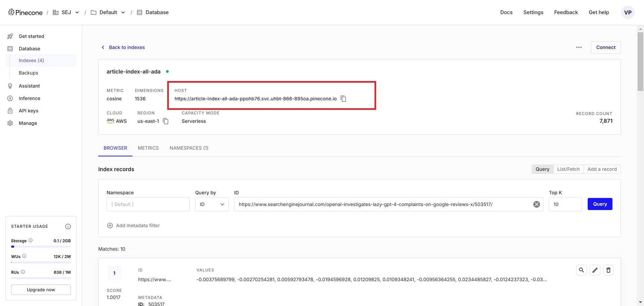Screen dimensions: 644x306
Task: Delete the first matched record
Action: tap(608, 270)
